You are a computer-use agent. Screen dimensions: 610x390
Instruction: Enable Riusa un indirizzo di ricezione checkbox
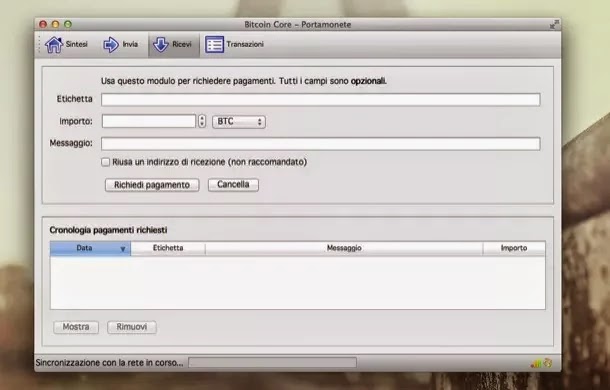(x=105, y=162)
